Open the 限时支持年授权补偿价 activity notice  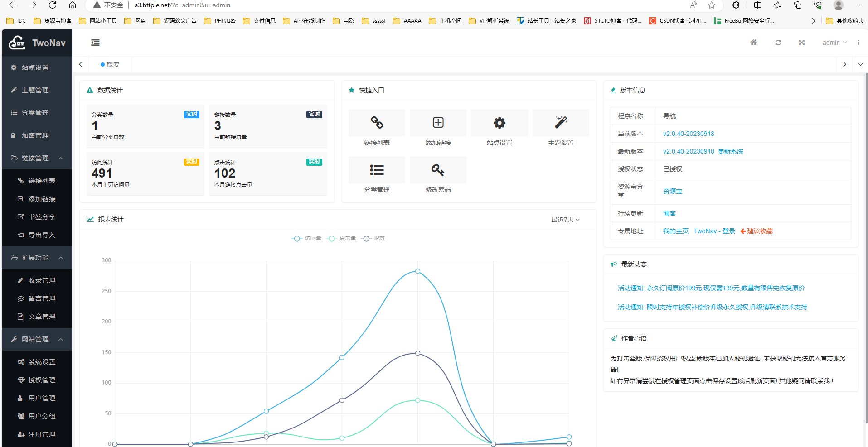713,307
